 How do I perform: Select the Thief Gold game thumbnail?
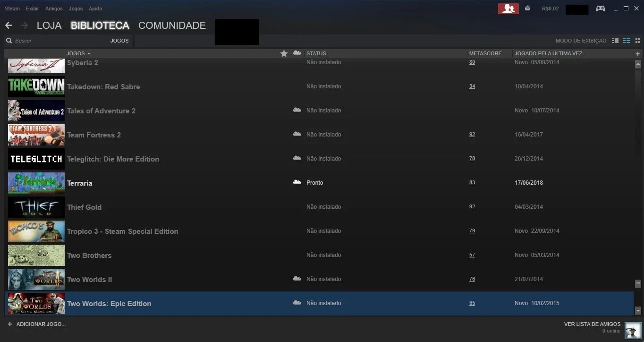coord(36,207)
